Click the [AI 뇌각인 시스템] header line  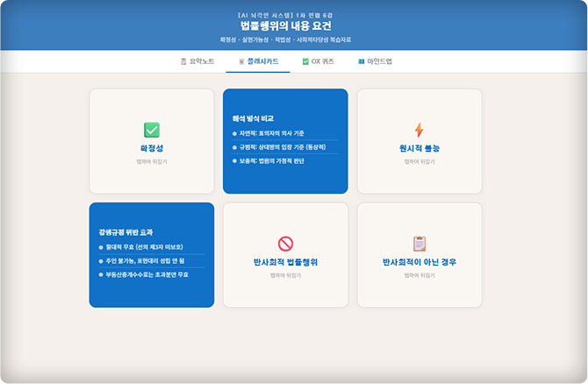point(286,16)
